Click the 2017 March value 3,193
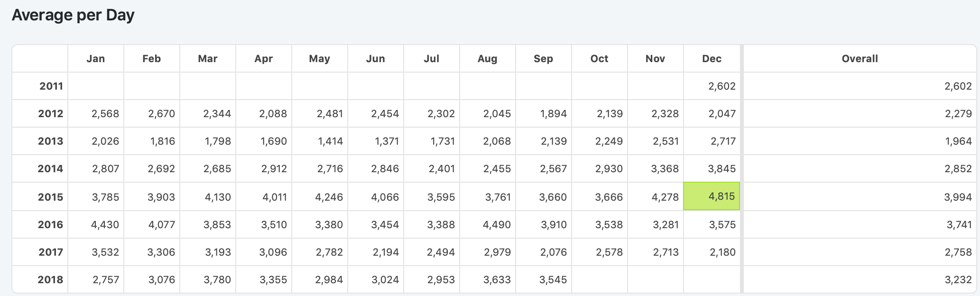The image size is (980, 296). (218, 252)
